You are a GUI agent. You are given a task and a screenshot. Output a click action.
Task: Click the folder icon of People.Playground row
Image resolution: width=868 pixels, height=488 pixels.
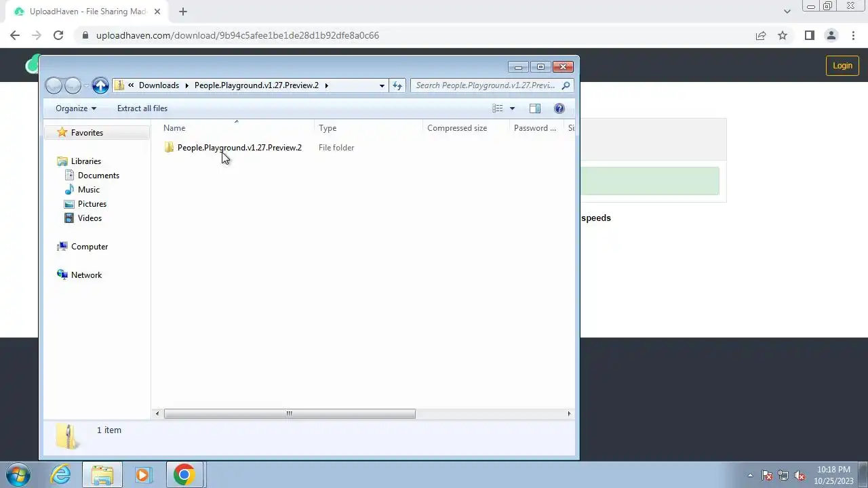[x=170, y=148]
